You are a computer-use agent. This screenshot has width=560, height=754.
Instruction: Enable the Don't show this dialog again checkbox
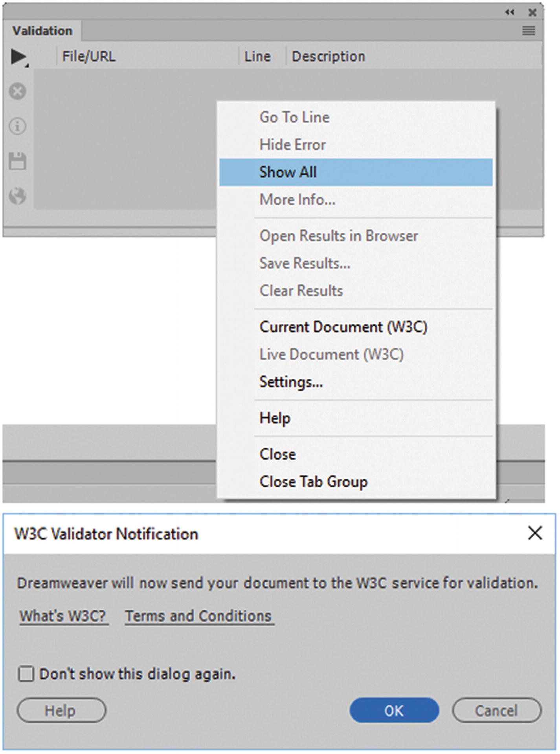(26, 674)
